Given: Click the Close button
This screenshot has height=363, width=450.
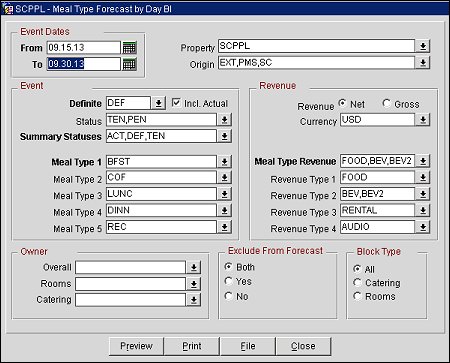Looking at the screenshot, I should coord(303,346).
